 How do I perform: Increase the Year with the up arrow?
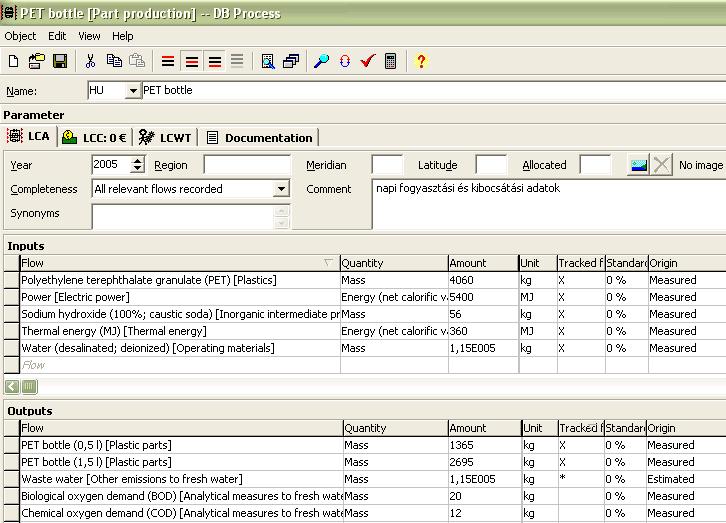(138, 160)
